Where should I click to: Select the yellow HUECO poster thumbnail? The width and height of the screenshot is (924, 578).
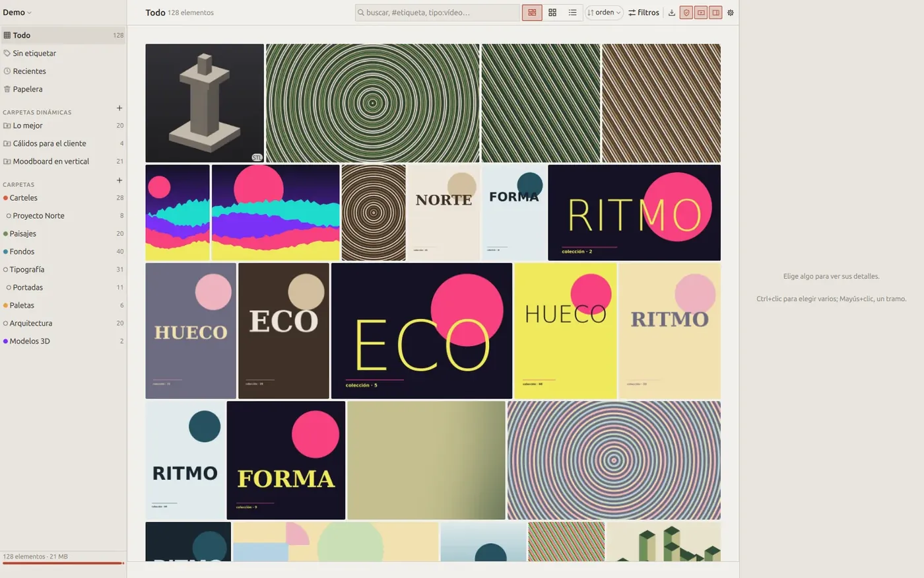(566, 331)
